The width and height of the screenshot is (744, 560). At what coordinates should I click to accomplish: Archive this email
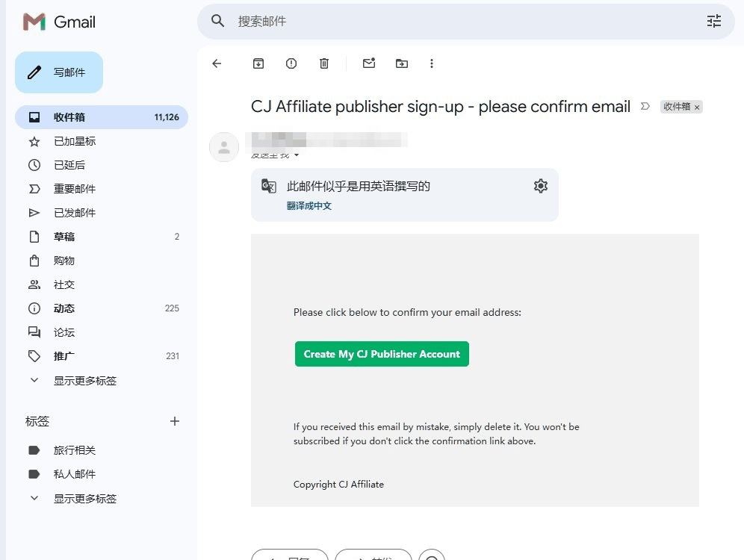click(258, 63)
